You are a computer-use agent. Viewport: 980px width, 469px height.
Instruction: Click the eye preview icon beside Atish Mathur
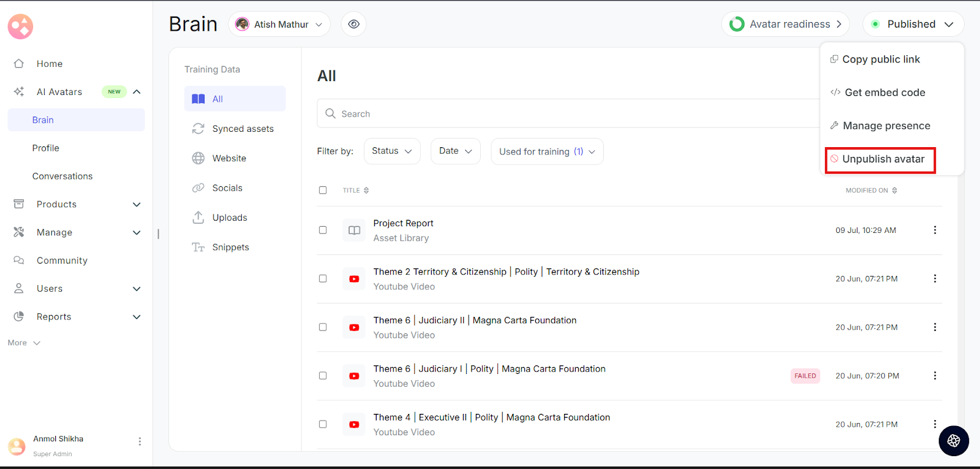click(353, 25)
